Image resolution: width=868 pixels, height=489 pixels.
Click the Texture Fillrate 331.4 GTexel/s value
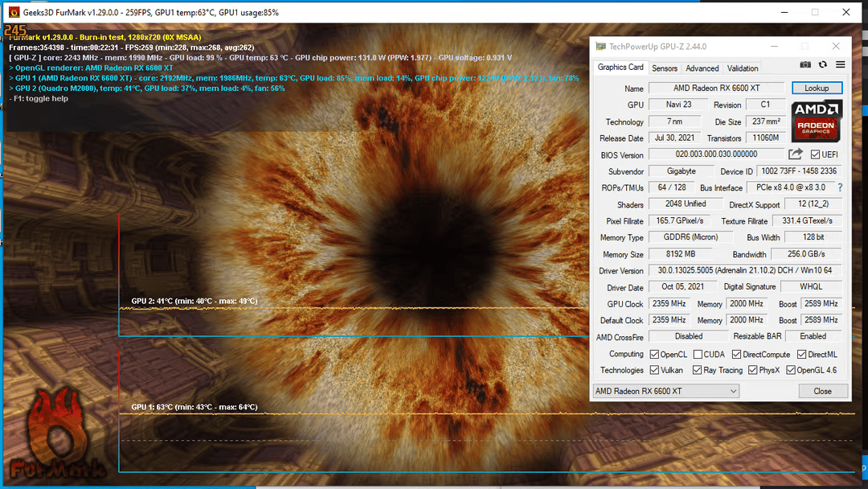pos(807,220)
